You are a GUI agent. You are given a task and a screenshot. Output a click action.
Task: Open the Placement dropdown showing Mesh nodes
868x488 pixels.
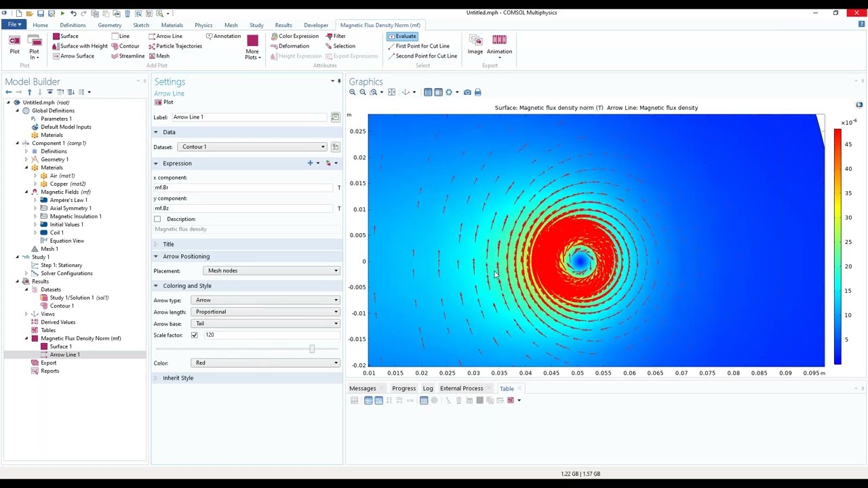tap(272, 270)
